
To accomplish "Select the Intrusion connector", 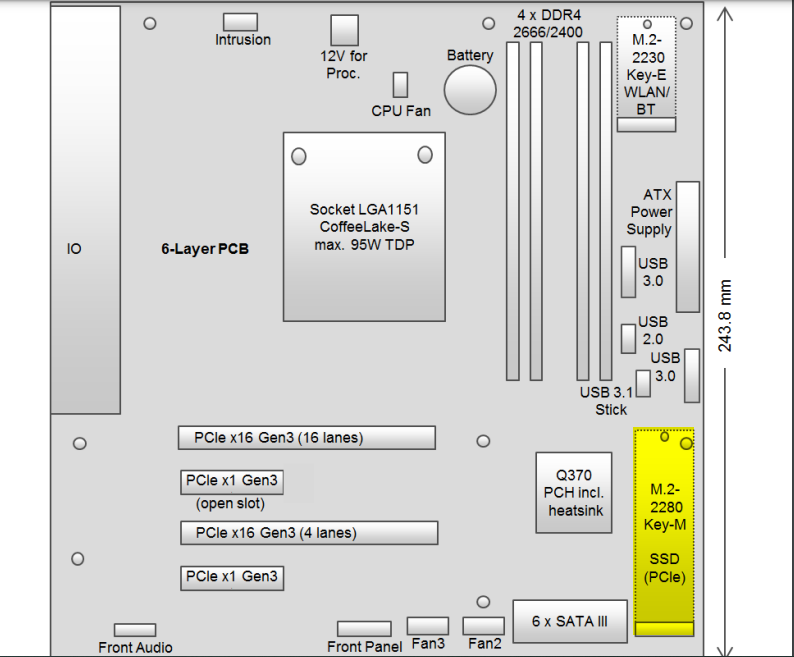I will point(241,22).
